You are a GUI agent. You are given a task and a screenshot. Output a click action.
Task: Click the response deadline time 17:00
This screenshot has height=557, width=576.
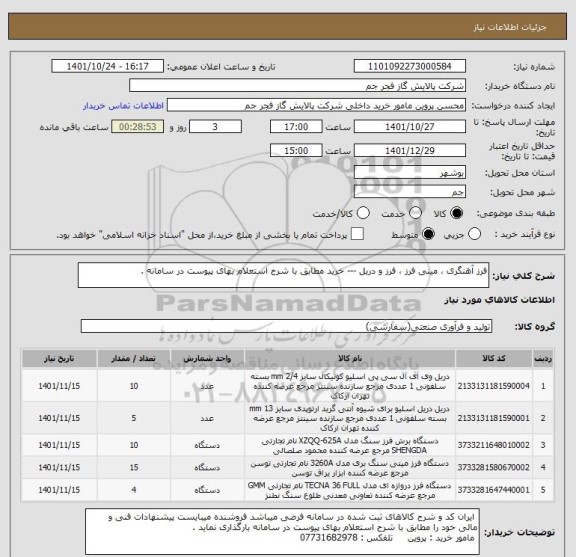(x=296, y=127)
